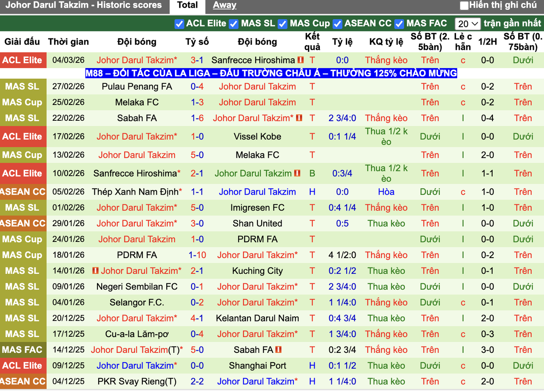Click red card icon in Sabah FA 22/02/26 row

299,118
